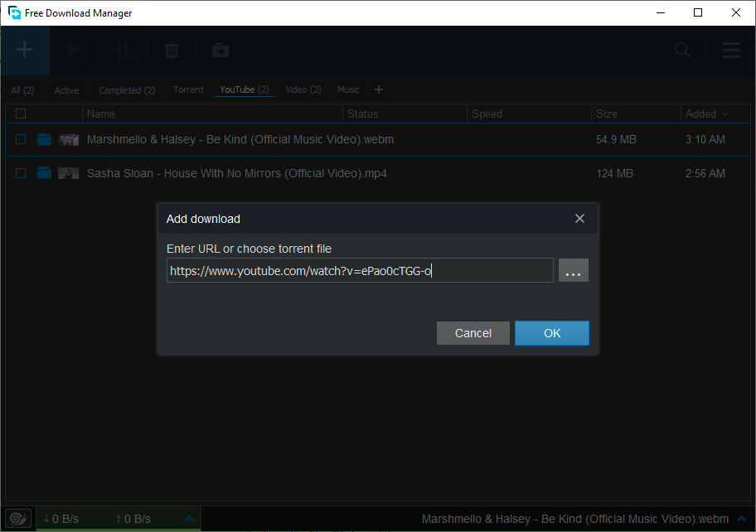
Task: Click the Move to folder toolbar icon
Action: [220, 51]
